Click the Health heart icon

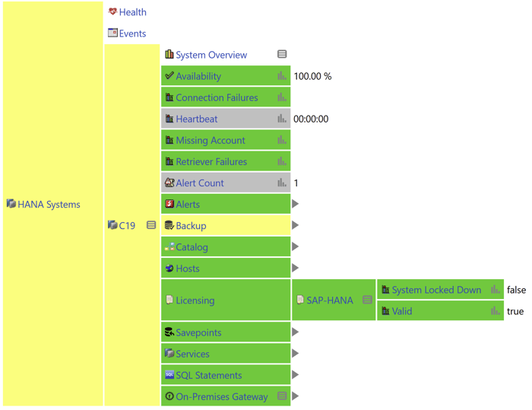pos(112,12)
